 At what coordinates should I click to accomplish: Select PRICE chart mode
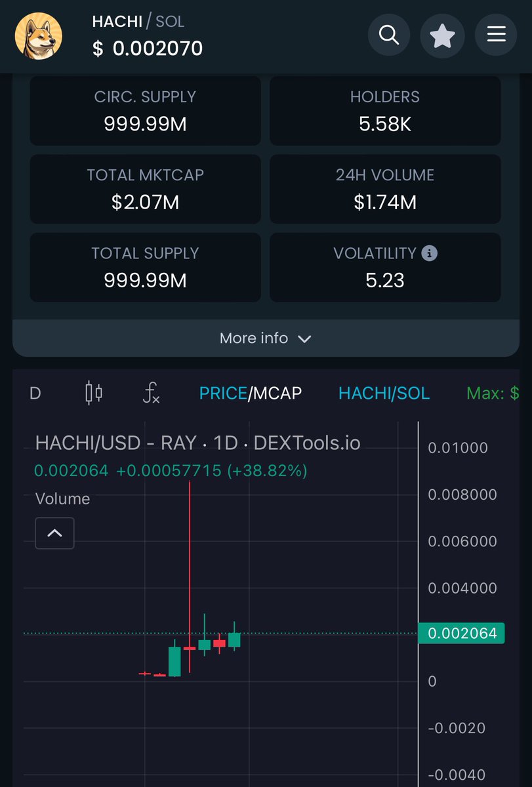pyautogui.click(x=223, y=393)
